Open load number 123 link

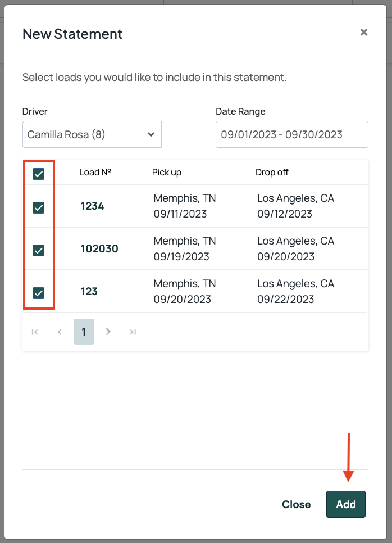(89, 291)
